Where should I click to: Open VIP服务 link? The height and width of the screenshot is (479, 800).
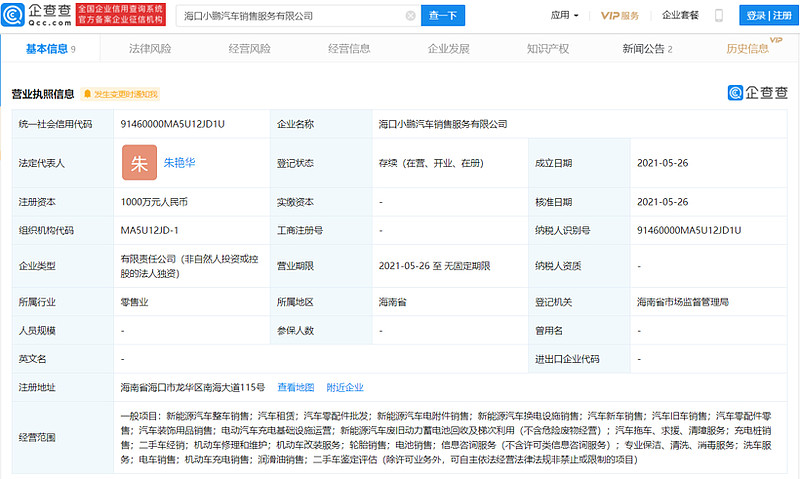(x=619, y=15)
